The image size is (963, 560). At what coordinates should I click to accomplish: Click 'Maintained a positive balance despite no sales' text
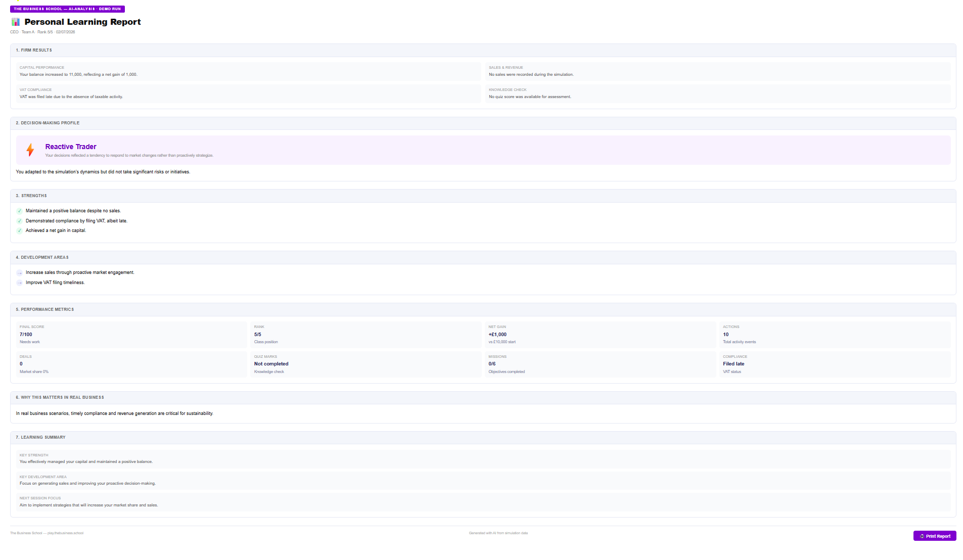pyautogui.click(x=73, y=211)
